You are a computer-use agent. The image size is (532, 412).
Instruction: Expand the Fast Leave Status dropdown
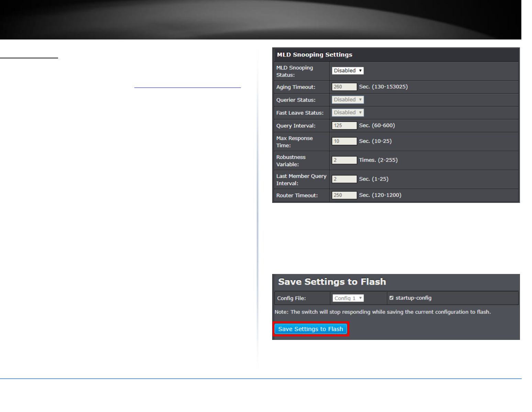(347, 112)
